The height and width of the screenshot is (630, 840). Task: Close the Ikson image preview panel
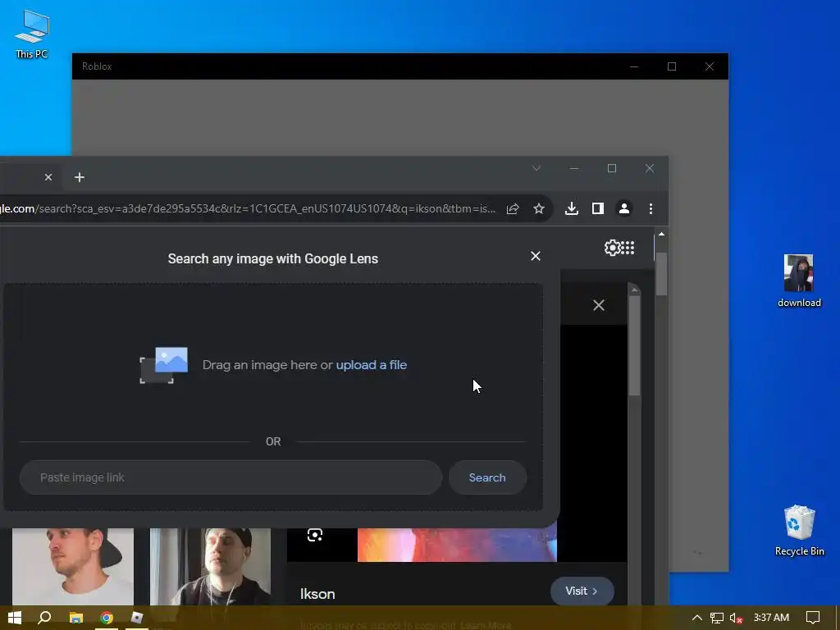click(598, 305)
